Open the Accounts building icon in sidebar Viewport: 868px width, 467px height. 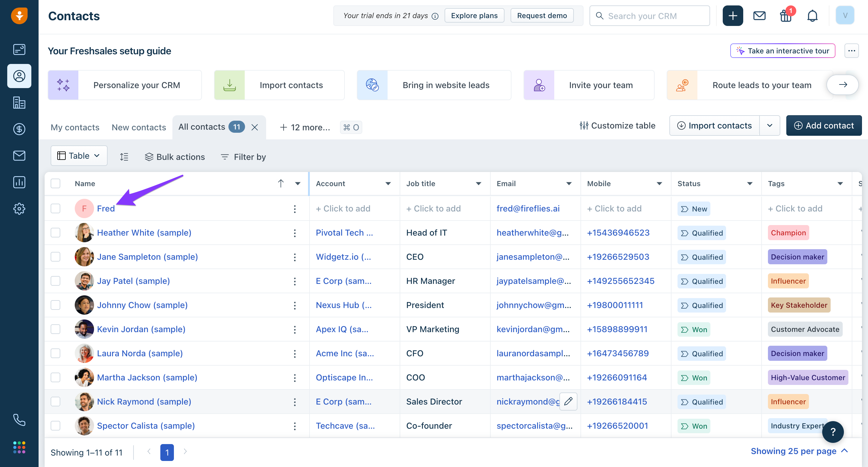click(x=19, y=103)
